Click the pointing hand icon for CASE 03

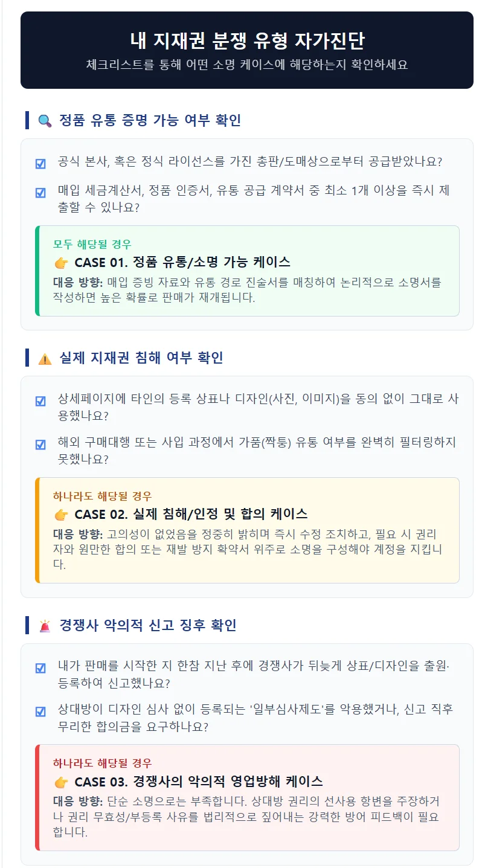[61, 781]
